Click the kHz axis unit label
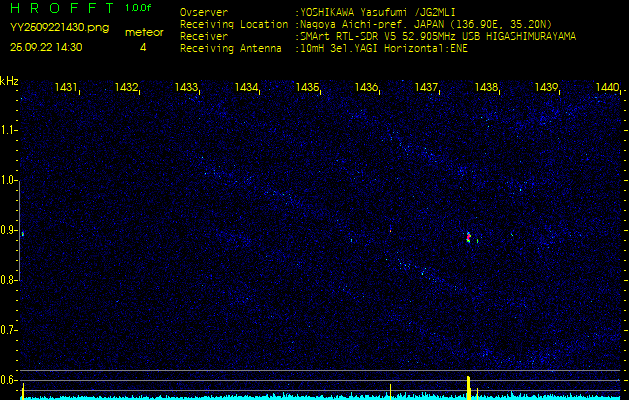This screenshot has height=400, width=629. click(9, 81)
